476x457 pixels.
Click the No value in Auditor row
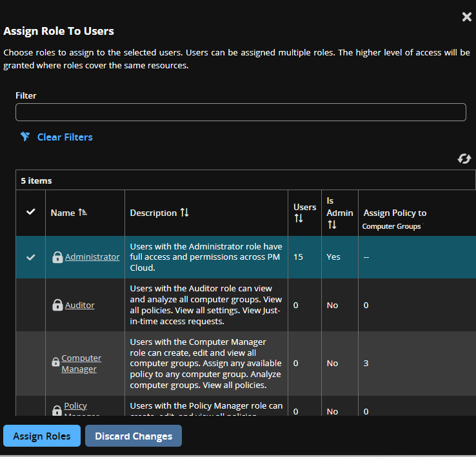click(x=332, y=305)
